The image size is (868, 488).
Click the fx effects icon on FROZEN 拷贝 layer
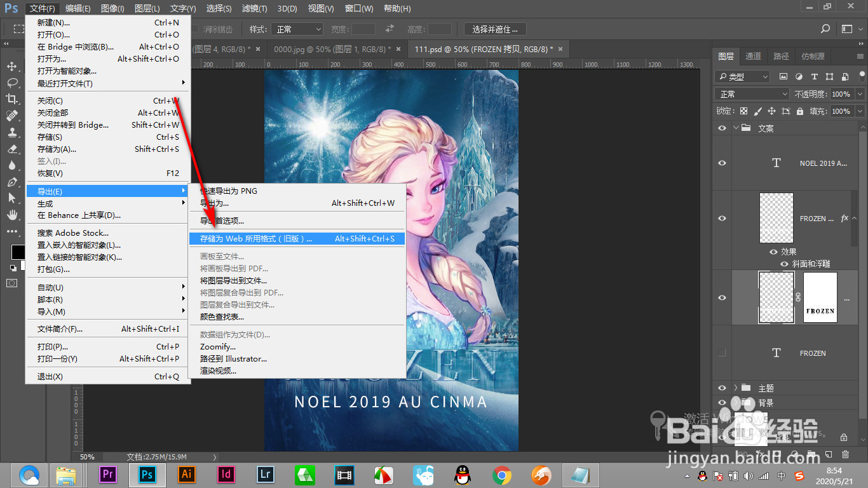click(844, 218)
